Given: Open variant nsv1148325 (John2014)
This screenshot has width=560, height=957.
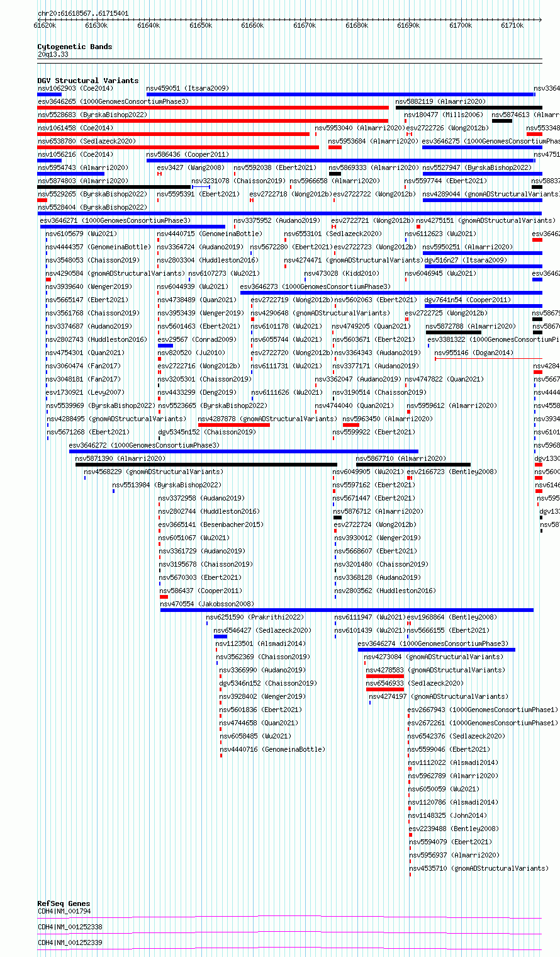Looking at the screenshot, I should (x=447, y=816).
